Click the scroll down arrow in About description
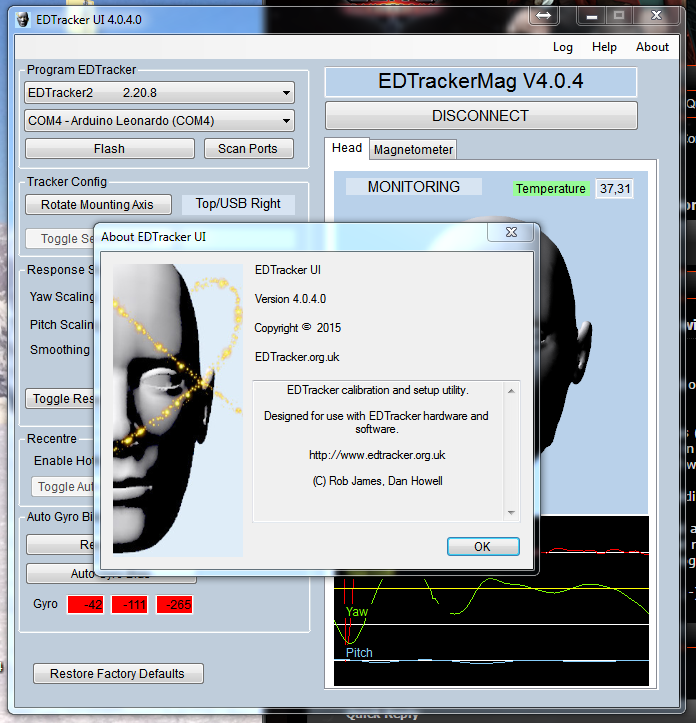The width and height of the screenshot is (696, 723). tap(511, 513)
